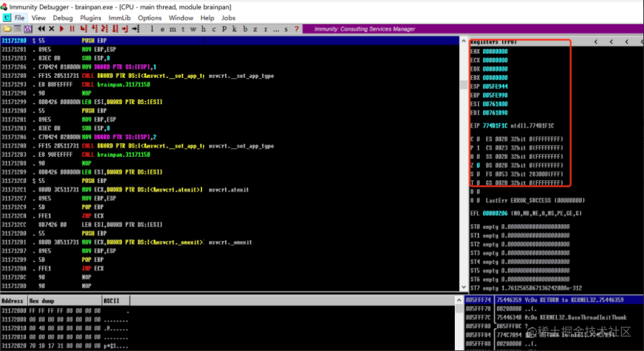
Task: Show Hardware breakpoints with 'z' icon
Action: [x=255, y=29]
